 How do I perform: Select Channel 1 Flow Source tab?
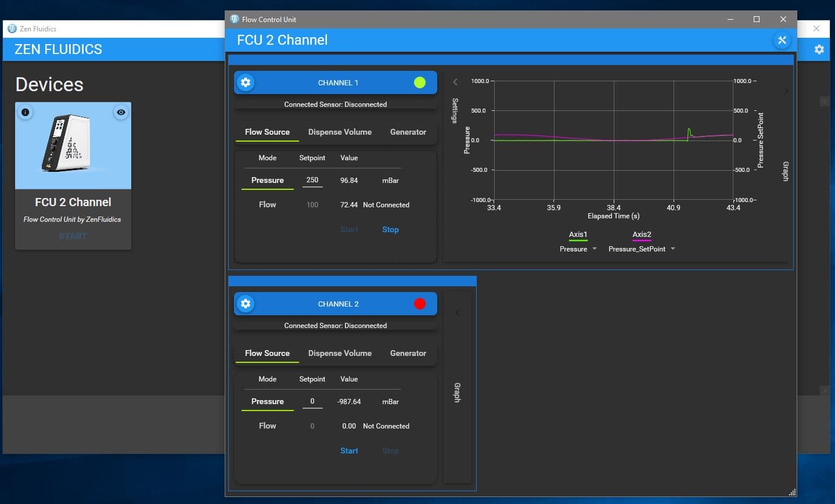pos(267,132)
